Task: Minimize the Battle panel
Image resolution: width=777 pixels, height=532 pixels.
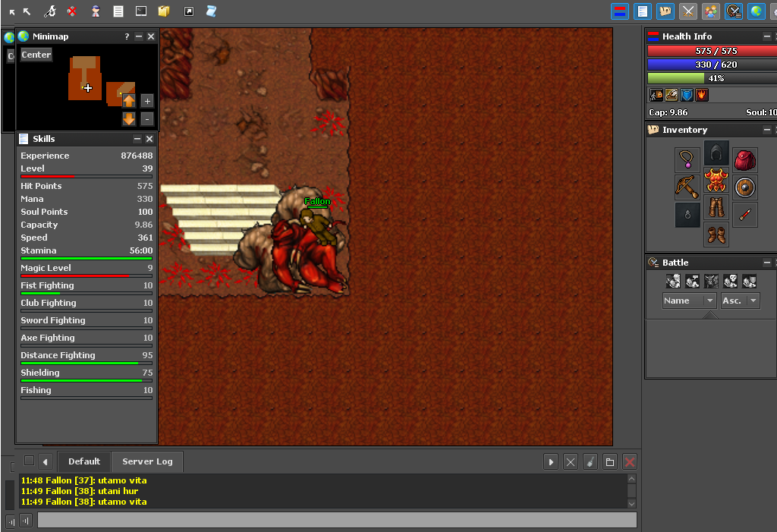Action: tap(766, 263)
